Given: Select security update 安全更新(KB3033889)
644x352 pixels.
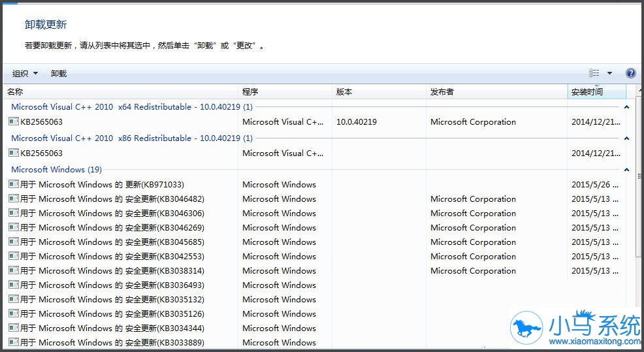Looking at the screenshot, I should coord(112,343).
